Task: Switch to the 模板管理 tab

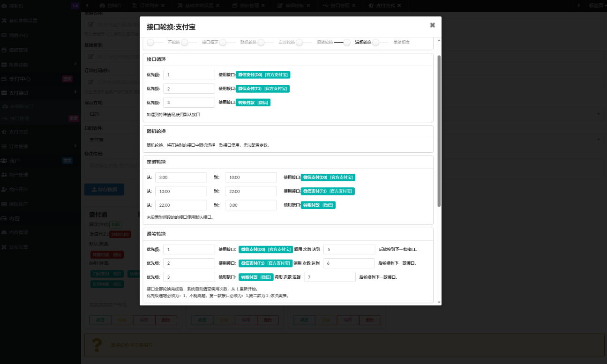Action: [249, 6]
